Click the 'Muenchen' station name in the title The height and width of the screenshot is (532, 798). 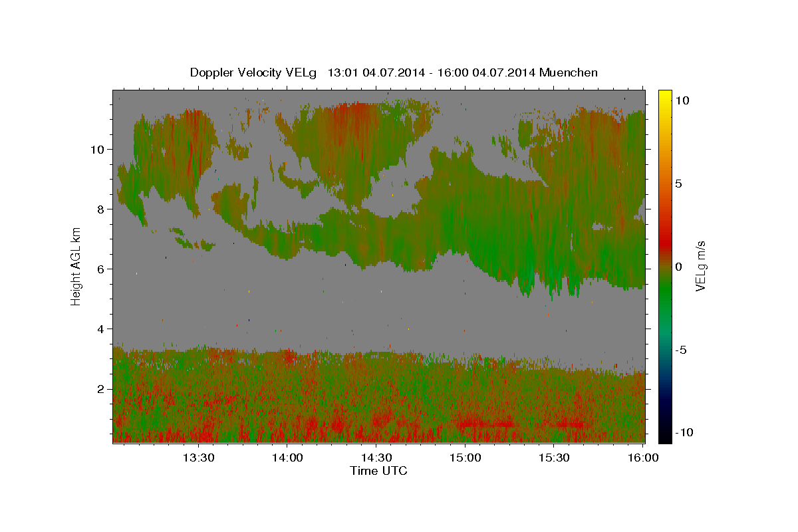(569, 72)
